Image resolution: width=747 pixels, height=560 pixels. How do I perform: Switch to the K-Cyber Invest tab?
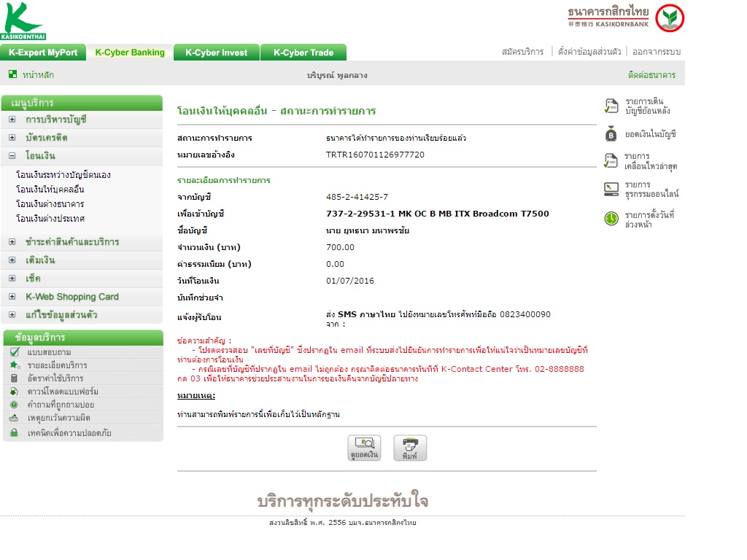click(x=216, y=52)
